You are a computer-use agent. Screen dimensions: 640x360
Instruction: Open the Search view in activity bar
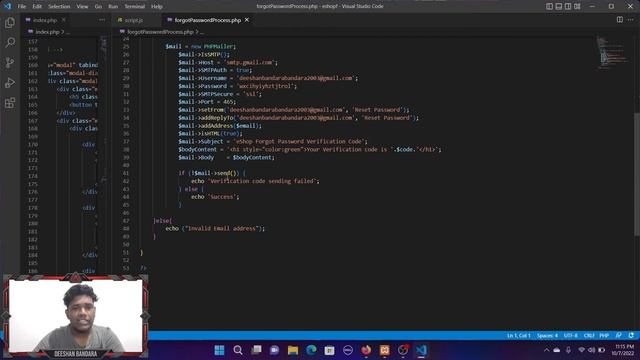(10, 42)
